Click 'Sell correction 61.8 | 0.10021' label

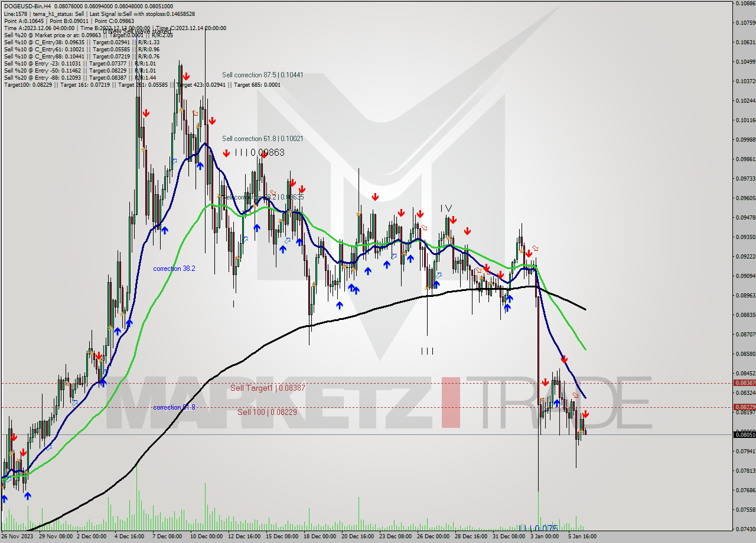click(x=263, y=139)
